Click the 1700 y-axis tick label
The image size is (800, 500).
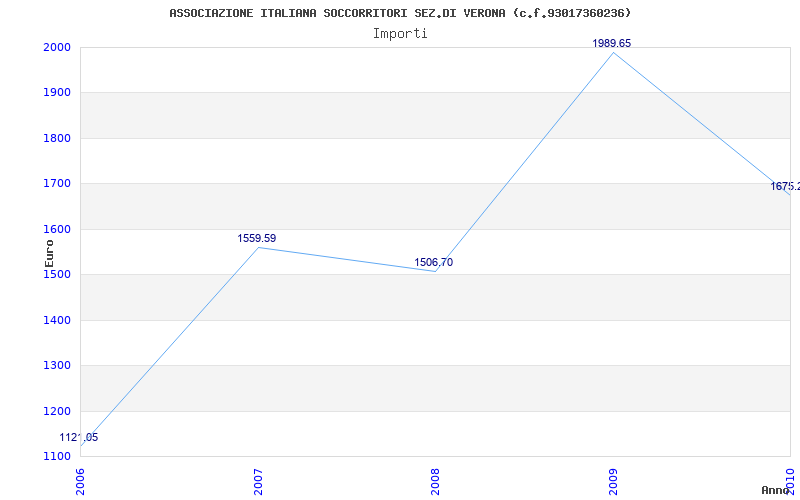(57, 184)
